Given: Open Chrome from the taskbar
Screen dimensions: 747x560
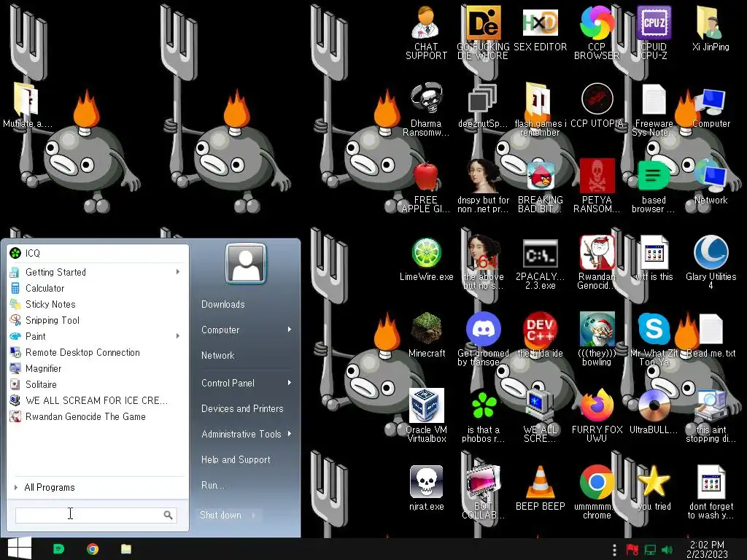Looking at the screenshot, I should point(93,549).
